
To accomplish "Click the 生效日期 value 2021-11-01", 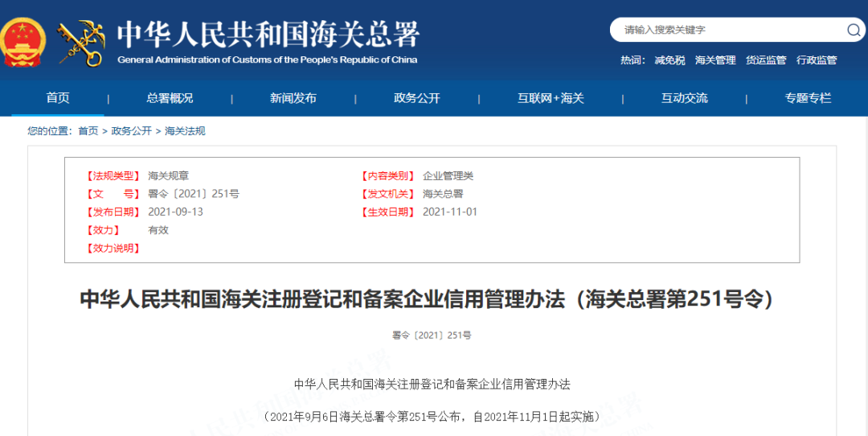I will (450, 212).
